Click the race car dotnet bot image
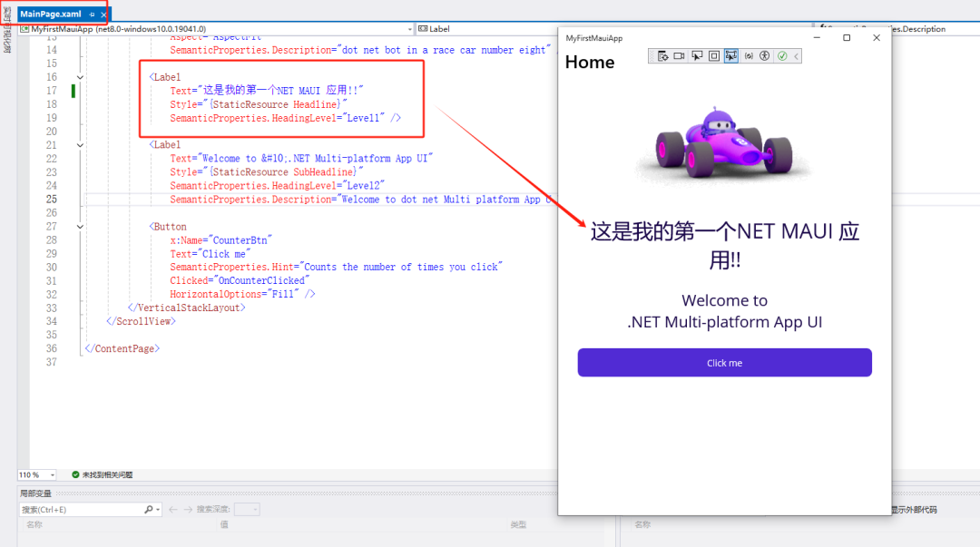Viewport: 980px width, 547px height. pyautogui.click(x=724, y=145)
